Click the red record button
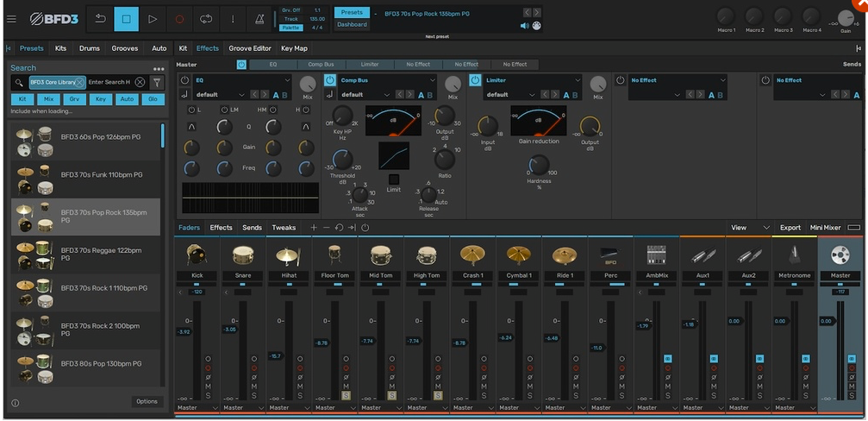This screenshot has width=868, height=421. (179, 19)
